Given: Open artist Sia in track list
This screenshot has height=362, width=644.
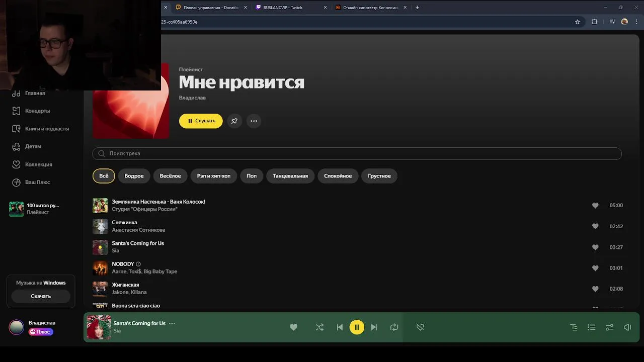Looking at the screenshot, I should (x=115, y=250).
